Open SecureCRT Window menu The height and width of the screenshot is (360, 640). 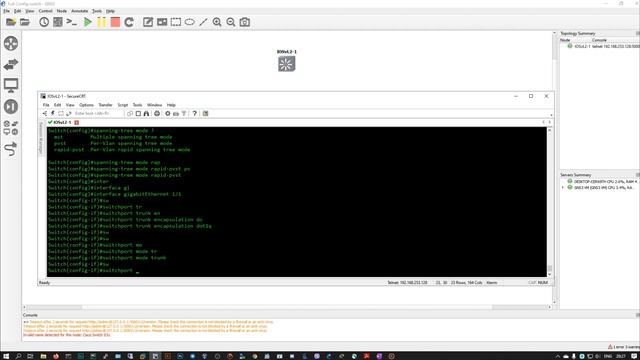(x=155, y=105)
